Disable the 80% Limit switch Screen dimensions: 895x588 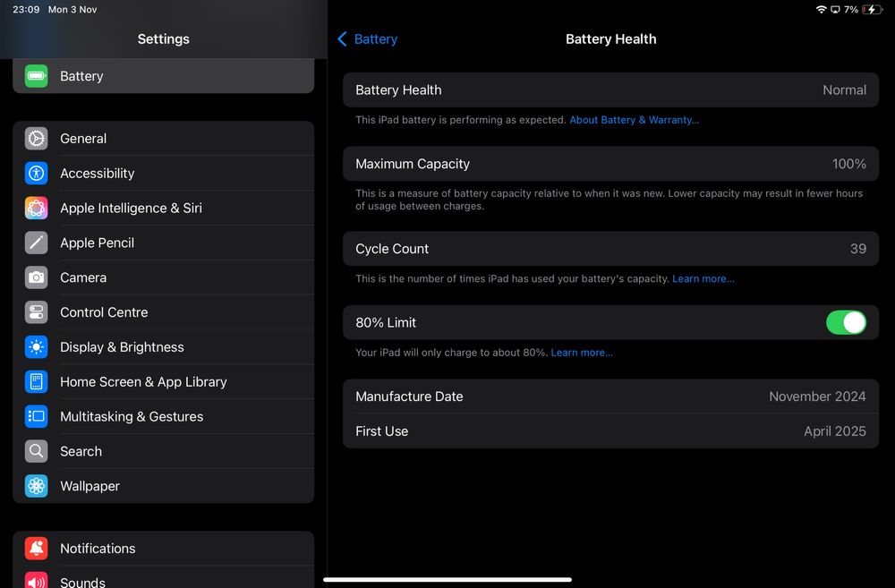pos(846,322)
